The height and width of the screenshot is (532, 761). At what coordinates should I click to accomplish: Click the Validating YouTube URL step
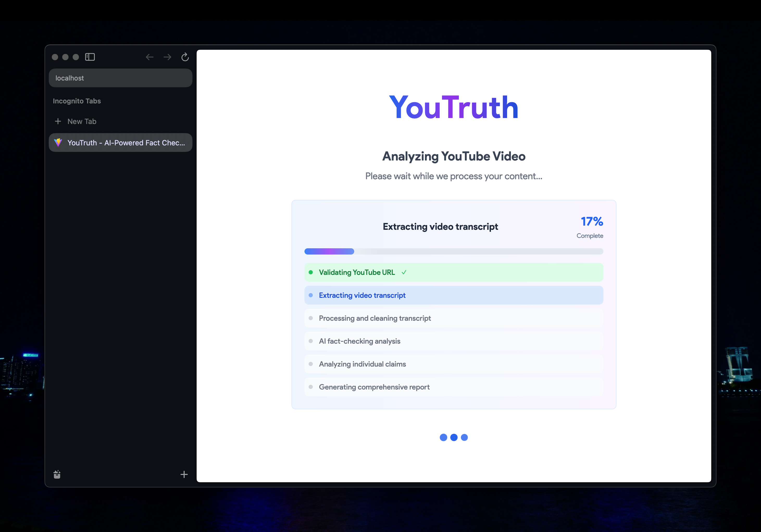point(357,273)
